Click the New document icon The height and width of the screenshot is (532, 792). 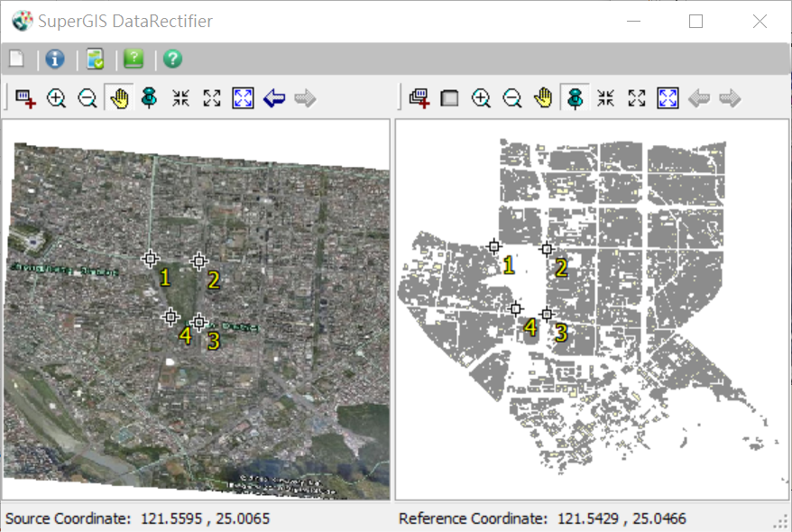point(16,60)
